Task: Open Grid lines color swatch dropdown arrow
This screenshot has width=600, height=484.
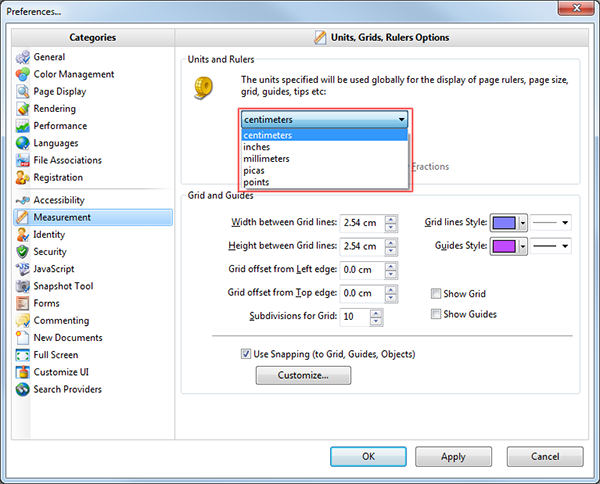Action: 523,223
